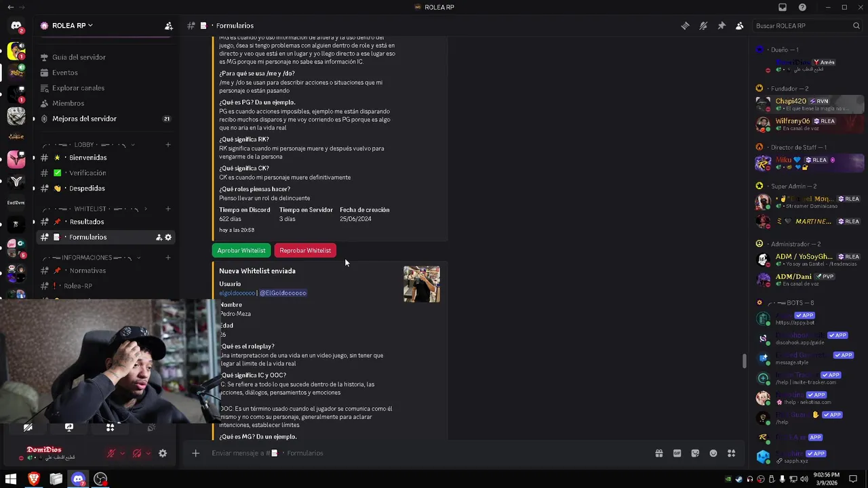Click the plus attachment icon in message bar
868x488 pixels.
point(195,453)
